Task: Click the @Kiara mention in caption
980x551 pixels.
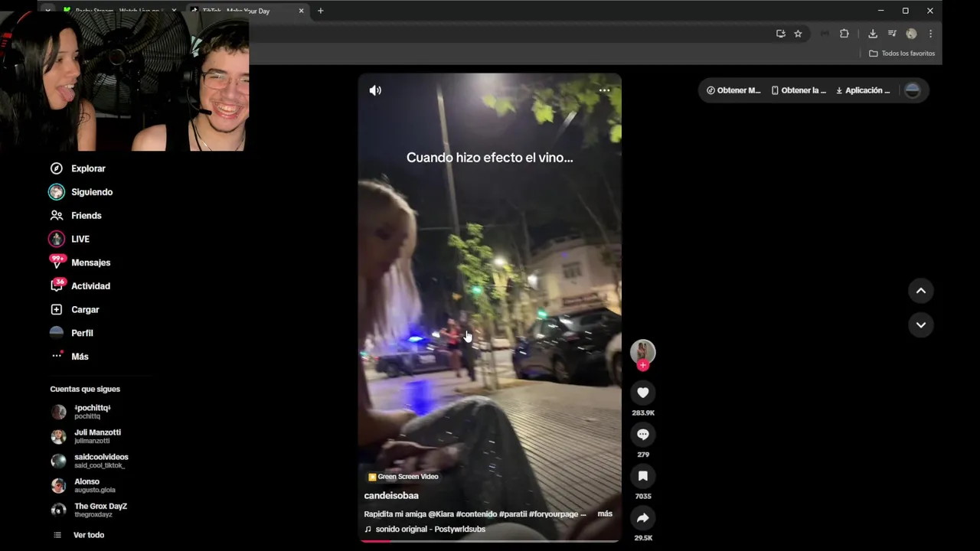Action: pos(440,514)
